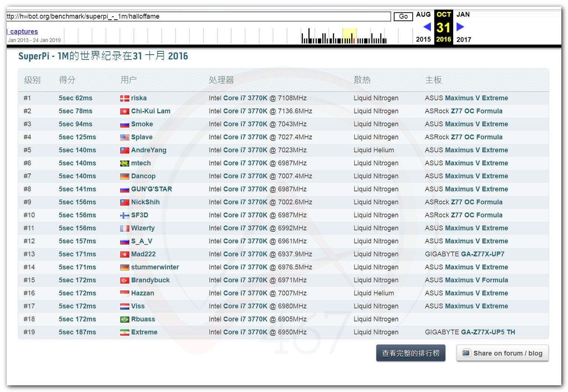This screenshot has width=568, height=392.
Task: Click the Brazil flag icon beside Rbuass
Action: (124, 320)
